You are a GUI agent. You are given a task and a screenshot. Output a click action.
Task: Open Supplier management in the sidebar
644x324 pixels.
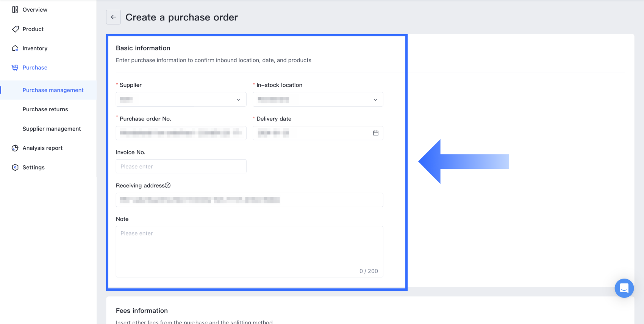[52, 129]
